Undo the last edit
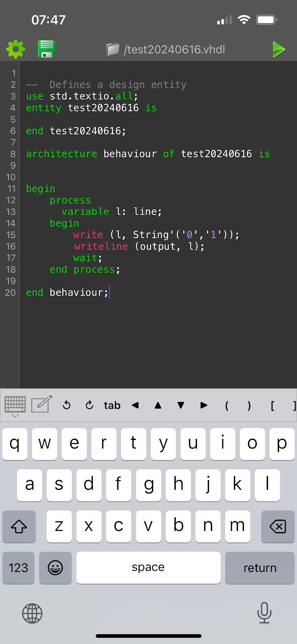The width and height of the screenshot is (297, 644). 67,405
